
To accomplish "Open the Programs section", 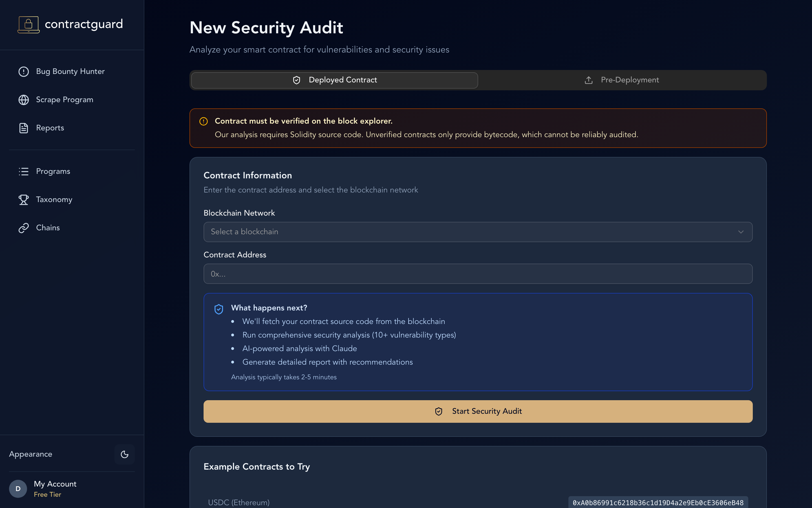I will coord(72,171).
